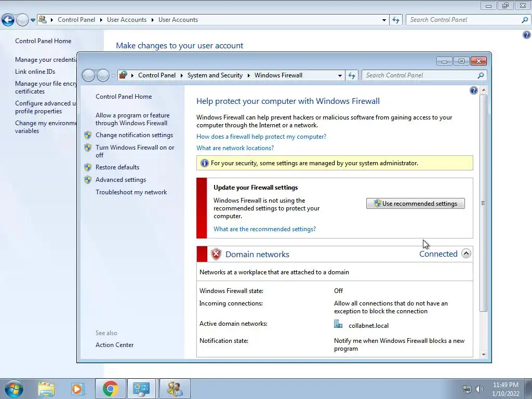Switch to Control Panel taskbar item
This screenshot has height=399, width=532.
[x=141, y=389]
